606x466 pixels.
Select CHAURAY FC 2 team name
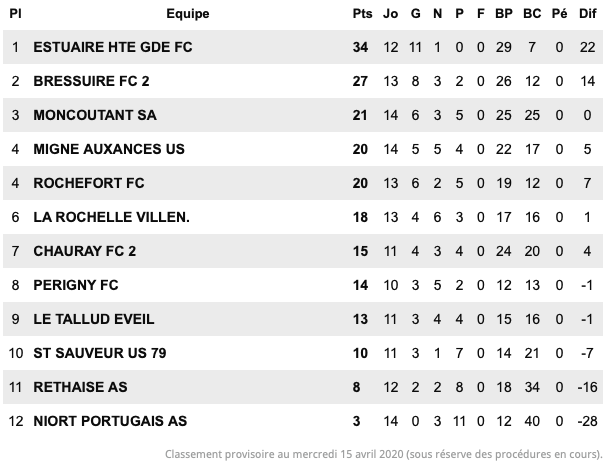[x=85, y=251]
